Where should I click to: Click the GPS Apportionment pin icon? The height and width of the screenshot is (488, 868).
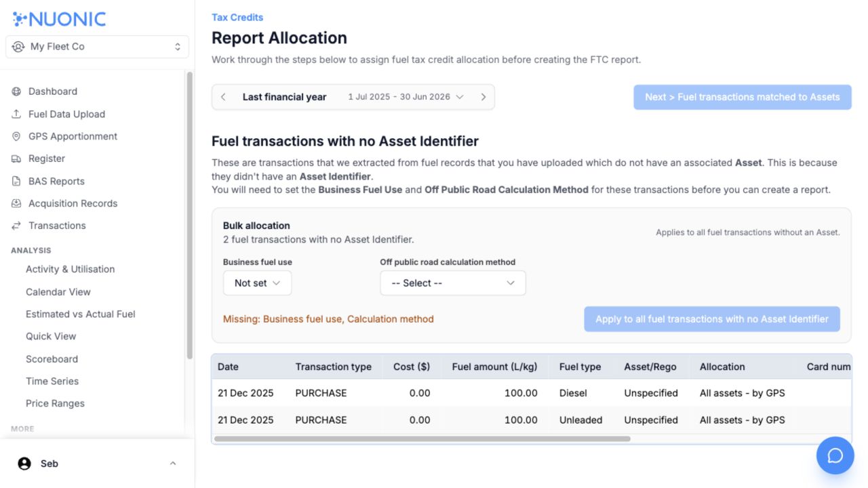tap(16, 136)
